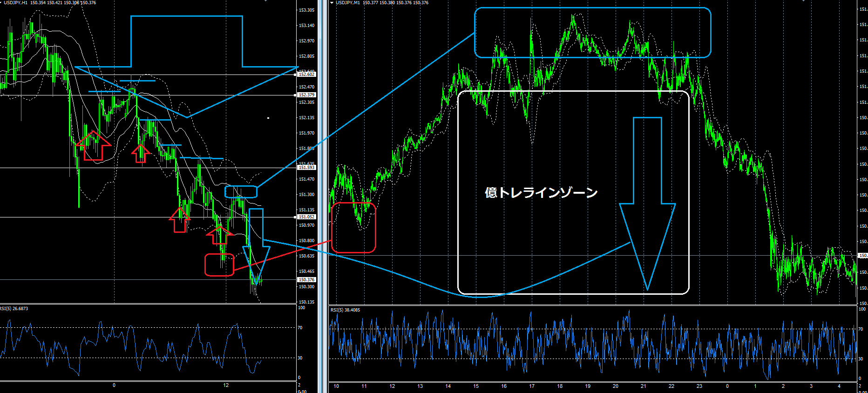Select the 151.052 price level label
This screenshot has width=868, height=393.
pyautogui.click(x=306, y=217)
